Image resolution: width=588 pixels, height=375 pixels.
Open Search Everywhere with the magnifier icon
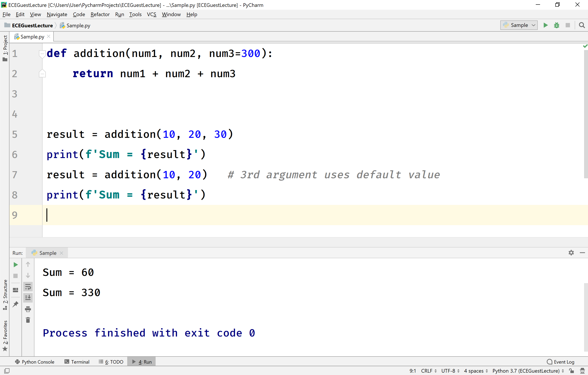click(x=582, y=25)
